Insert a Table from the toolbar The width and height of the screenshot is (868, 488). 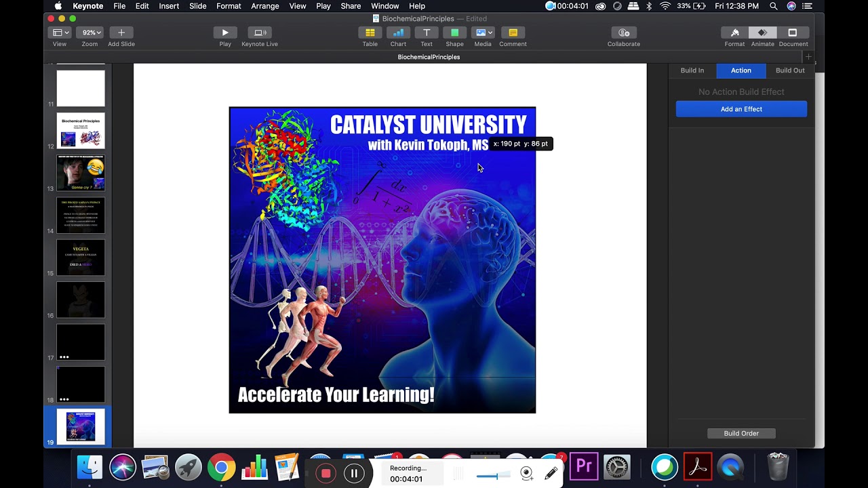click(370, 33)
